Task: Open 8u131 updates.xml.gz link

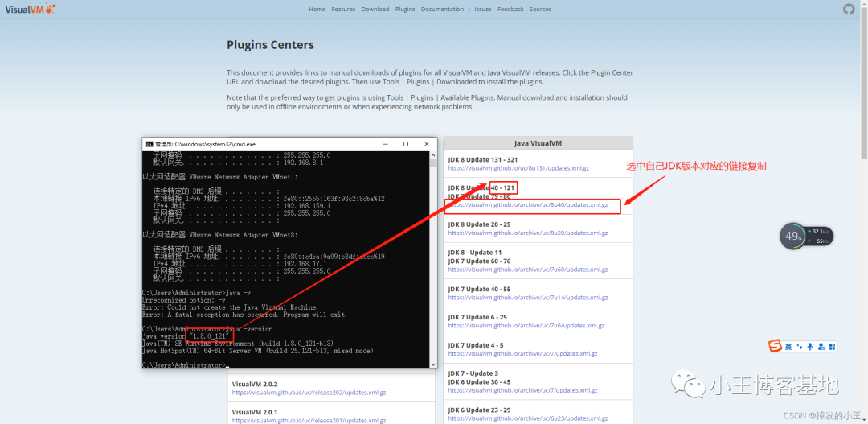Action: pos(518,167)
